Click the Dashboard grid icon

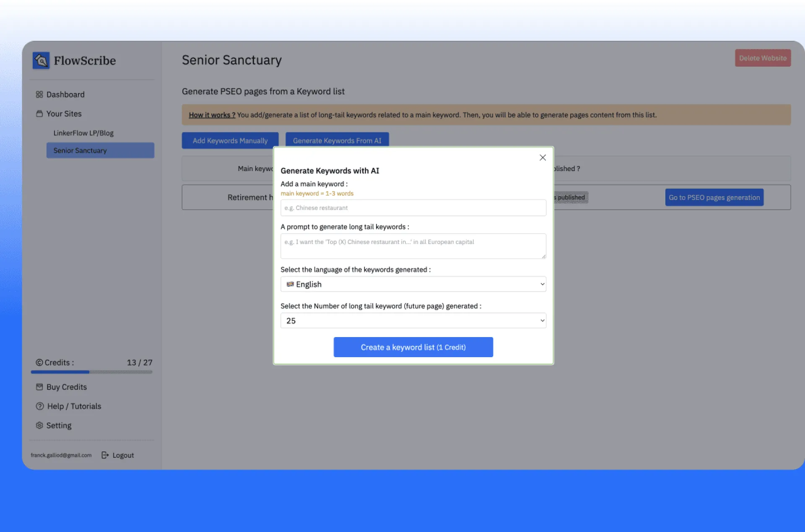click(39, 94)
